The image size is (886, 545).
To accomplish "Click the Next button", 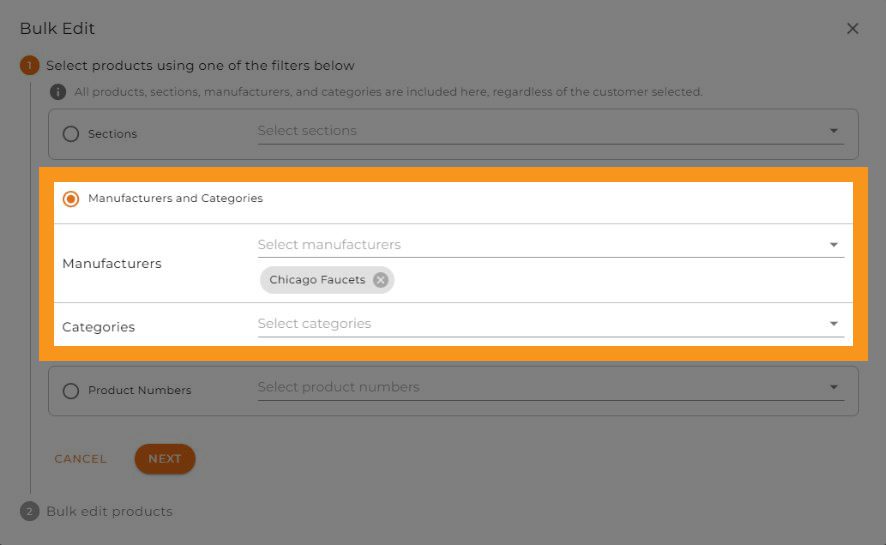I will [x=165, y=459].
